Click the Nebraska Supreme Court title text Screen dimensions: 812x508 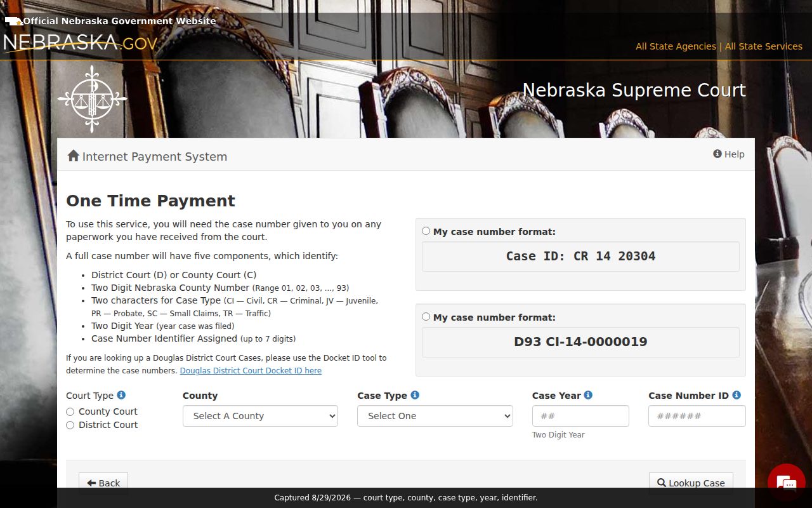(x=634, y=90)
